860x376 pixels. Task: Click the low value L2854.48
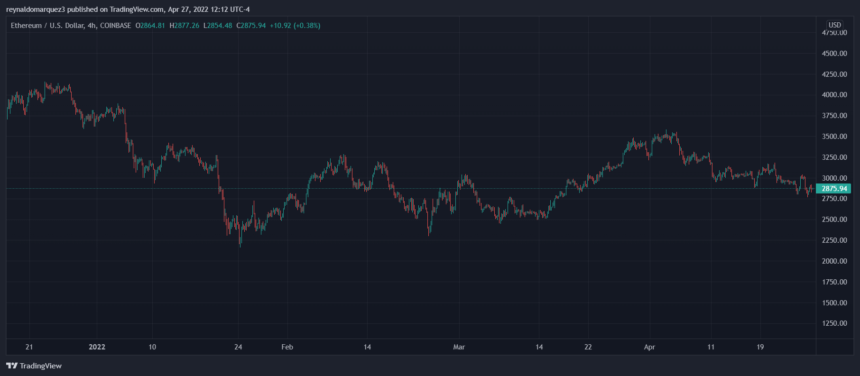(219, 25)
